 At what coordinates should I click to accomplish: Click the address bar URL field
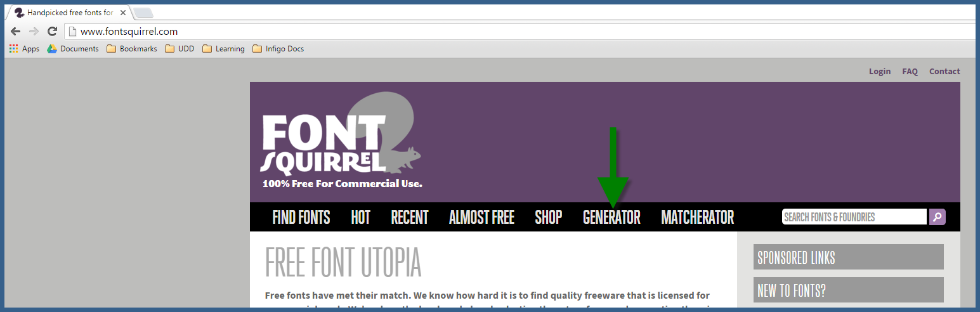point(520,31)
